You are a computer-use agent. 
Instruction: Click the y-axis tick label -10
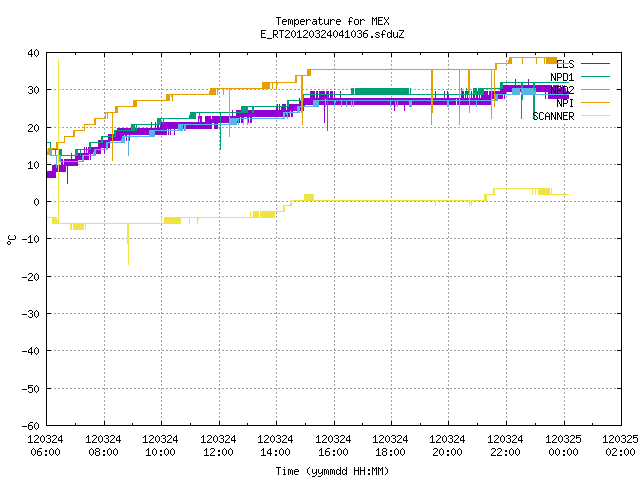[30, 239]
